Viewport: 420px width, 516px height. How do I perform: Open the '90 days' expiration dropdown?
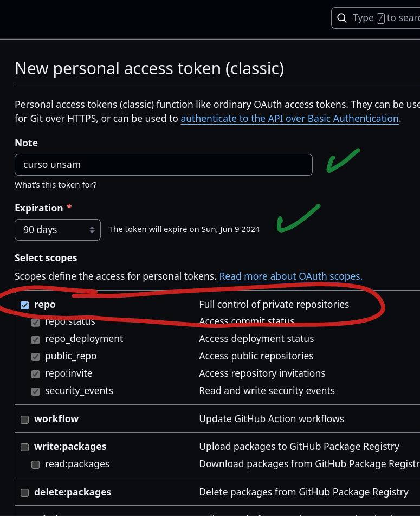[x=57, y=229]
